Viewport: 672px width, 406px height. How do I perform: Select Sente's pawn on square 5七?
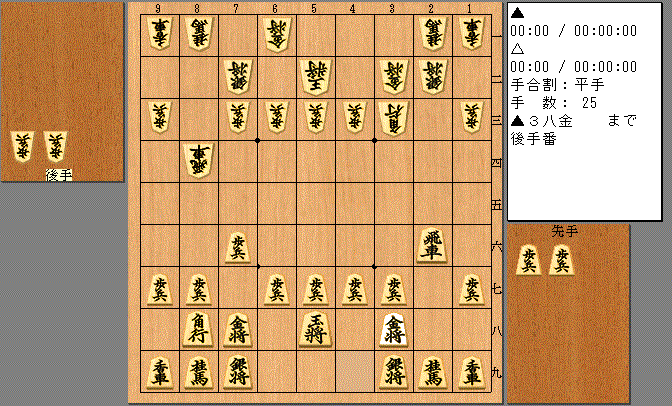pos(315,290)
